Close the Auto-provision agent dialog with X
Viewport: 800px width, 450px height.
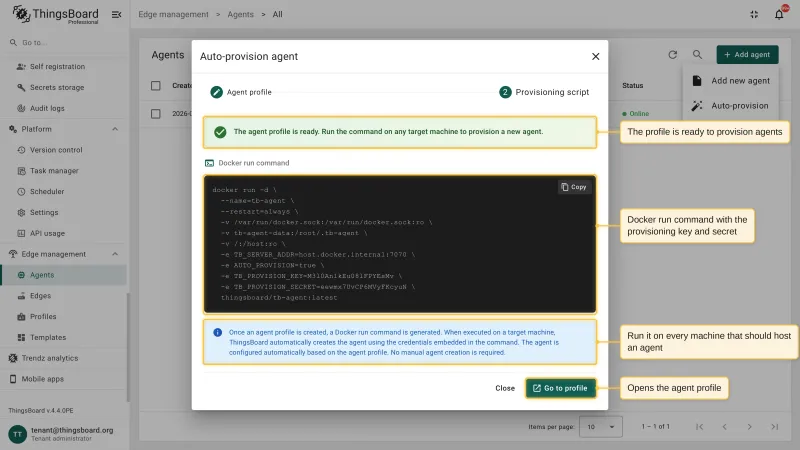[595, 57]
